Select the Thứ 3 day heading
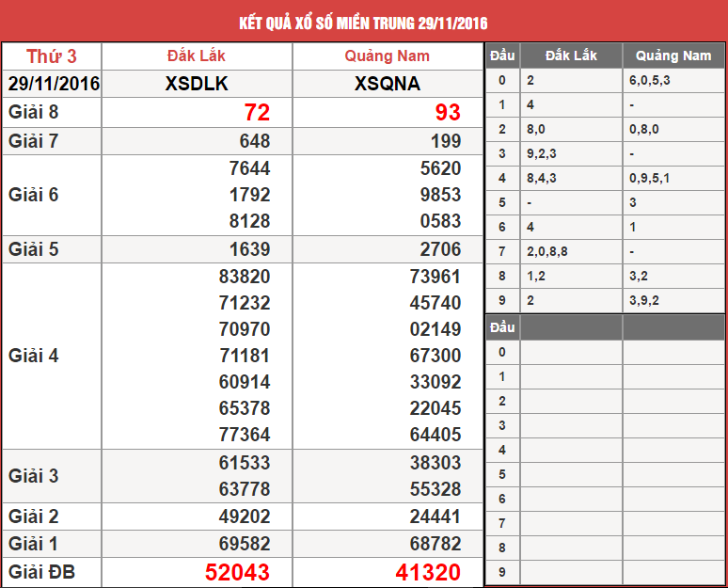728x588 pixels. (50, 56)
